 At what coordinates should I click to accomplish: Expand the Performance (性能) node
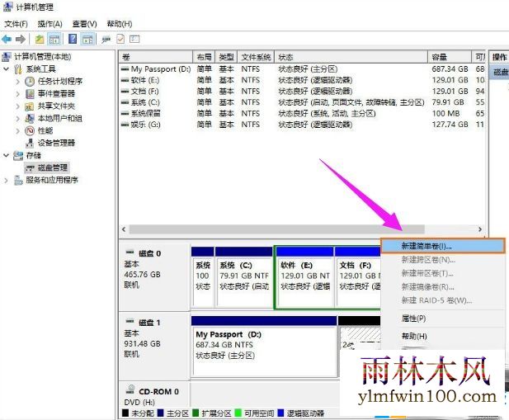(18, 131)
